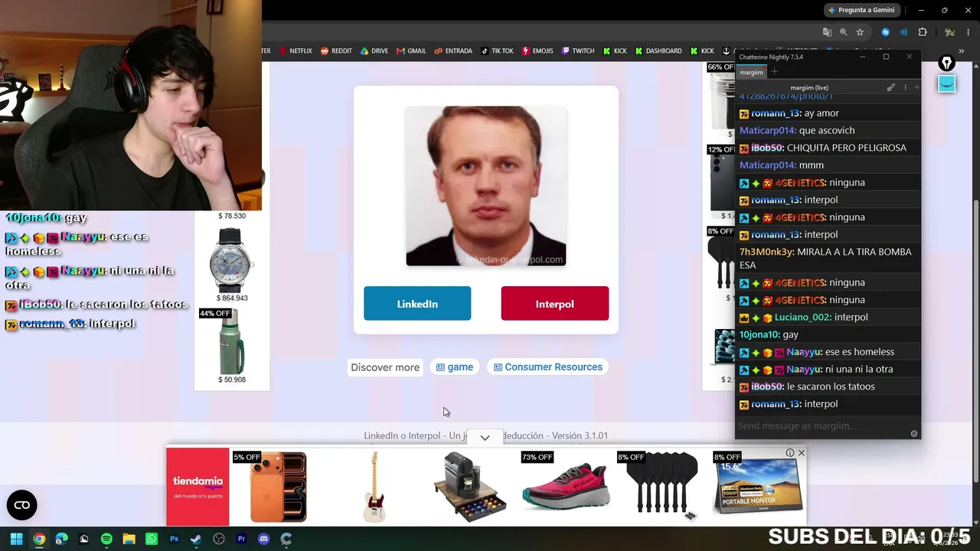Select the margiim tab in Chatterino
Image resolution: width=980 pixels, height=551 pixels.
pos(751,72)
